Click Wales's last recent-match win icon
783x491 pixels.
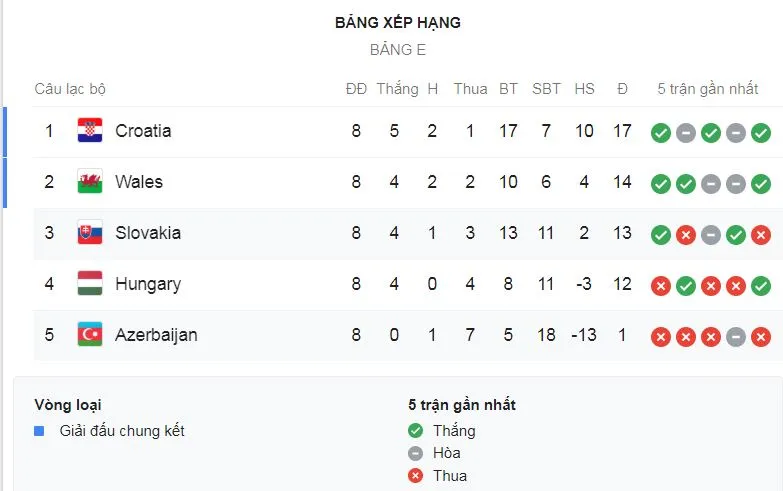click(760, 183)
